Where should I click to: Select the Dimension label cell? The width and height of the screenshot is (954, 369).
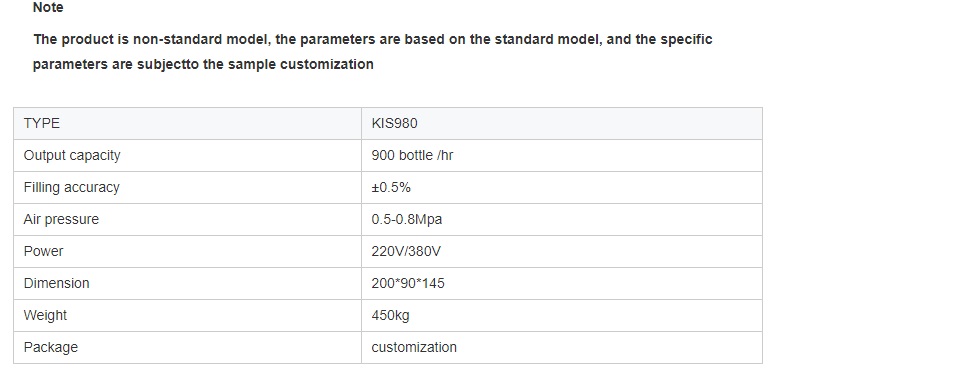click(187, 283)
